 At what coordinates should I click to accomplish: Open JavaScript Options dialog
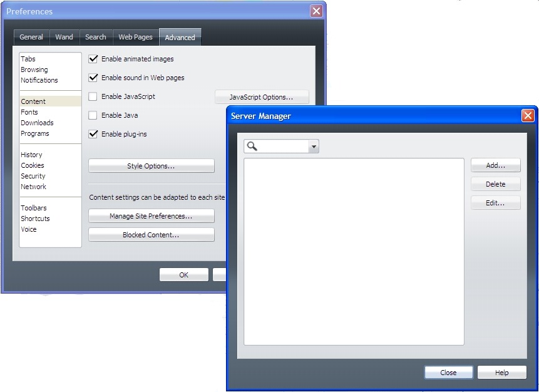coord(261,97)
